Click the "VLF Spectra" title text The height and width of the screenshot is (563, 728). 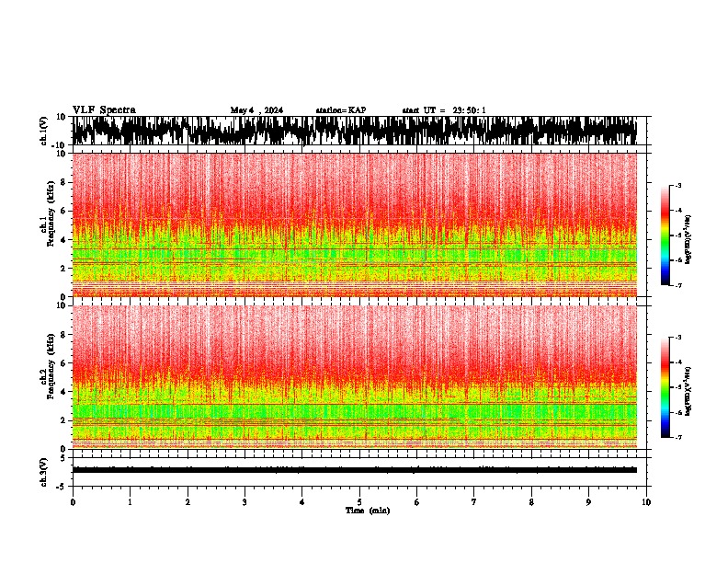point(104,110)
